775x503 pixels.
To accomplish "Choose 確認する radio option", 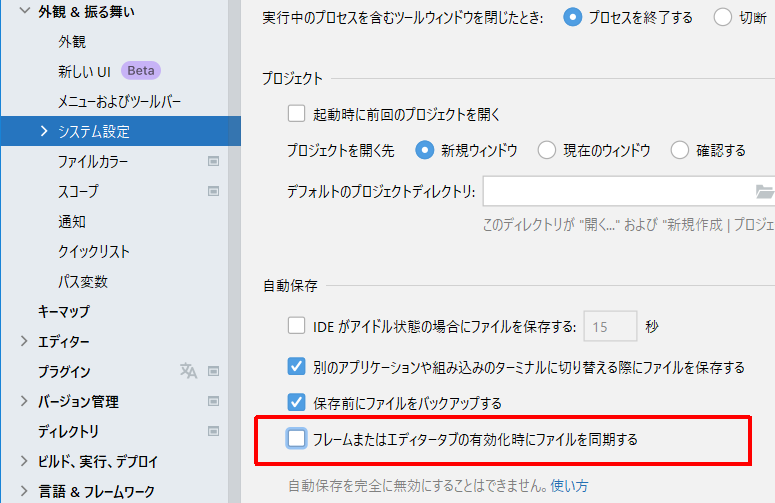I will click(x=680, y=150).
